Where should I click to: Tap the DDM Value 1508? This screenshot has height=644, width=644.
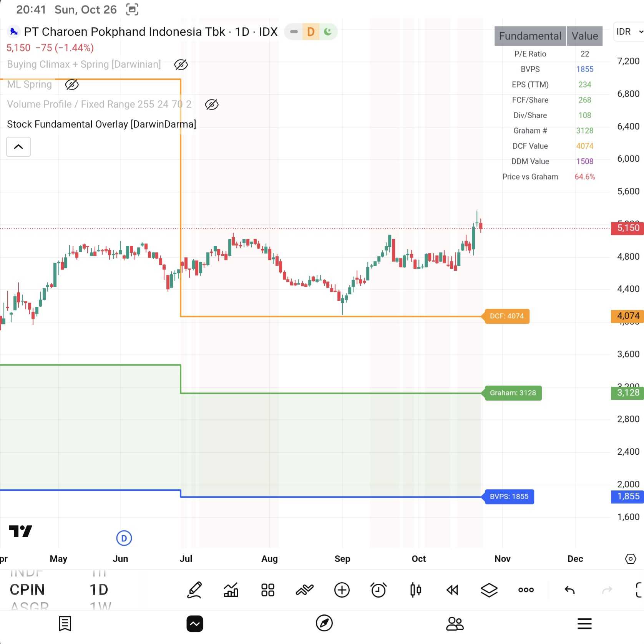585,161
